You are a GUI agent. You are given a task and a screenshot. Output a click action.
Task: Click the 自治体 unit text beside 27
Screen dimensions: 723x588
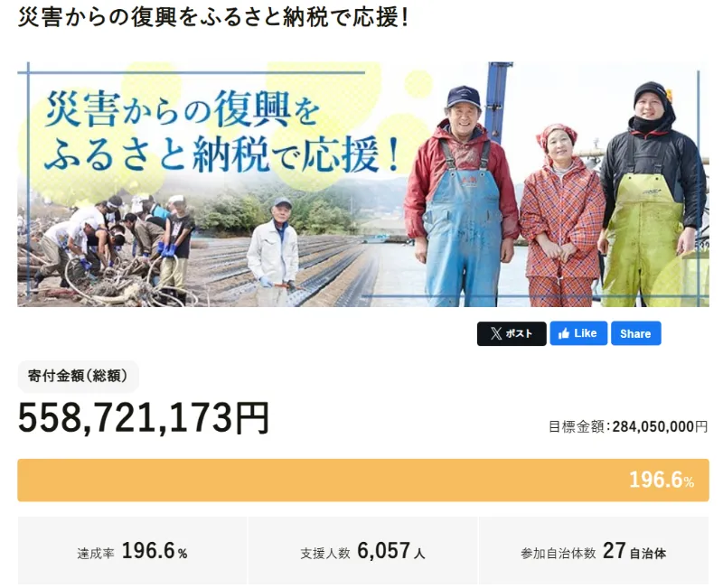coord(648,553)
